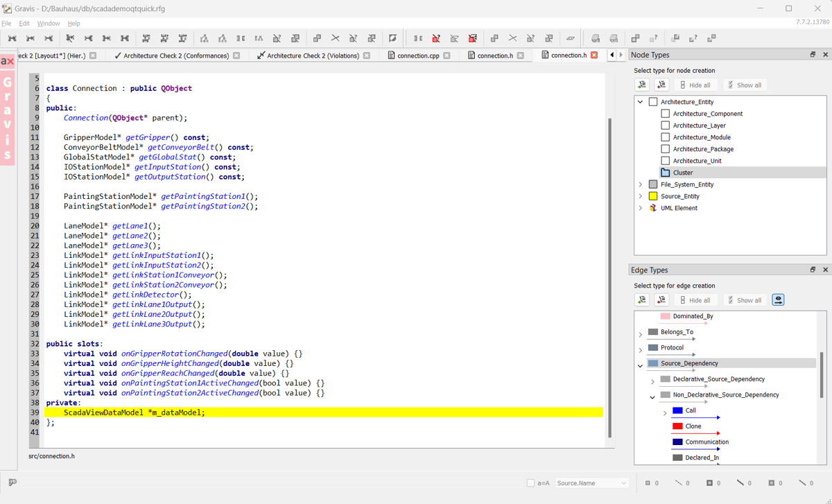Close the Edge Types panel
The height and width of the screenshot is (504, 832).
(825, 270)
